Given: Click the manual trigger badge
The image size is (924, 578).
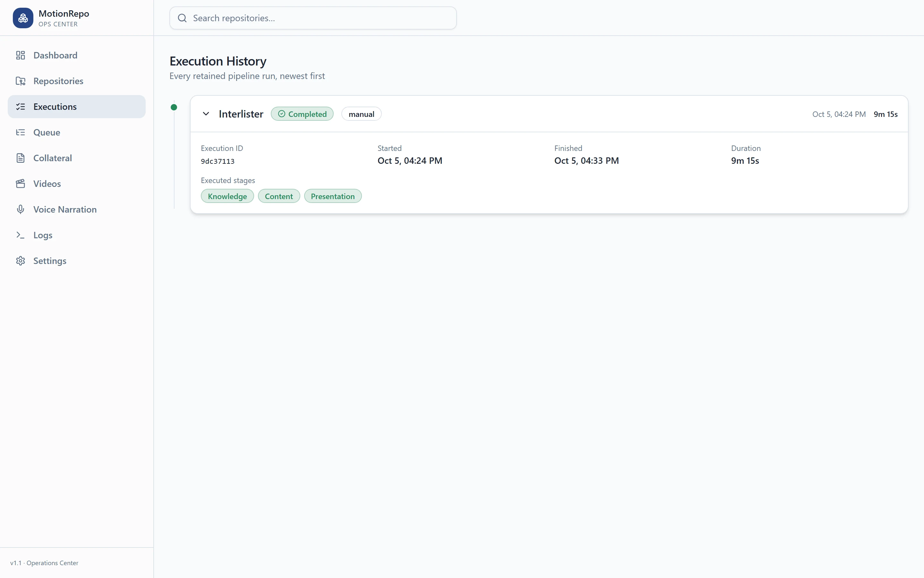Looking at the screenshot, I should click(361, 114).
